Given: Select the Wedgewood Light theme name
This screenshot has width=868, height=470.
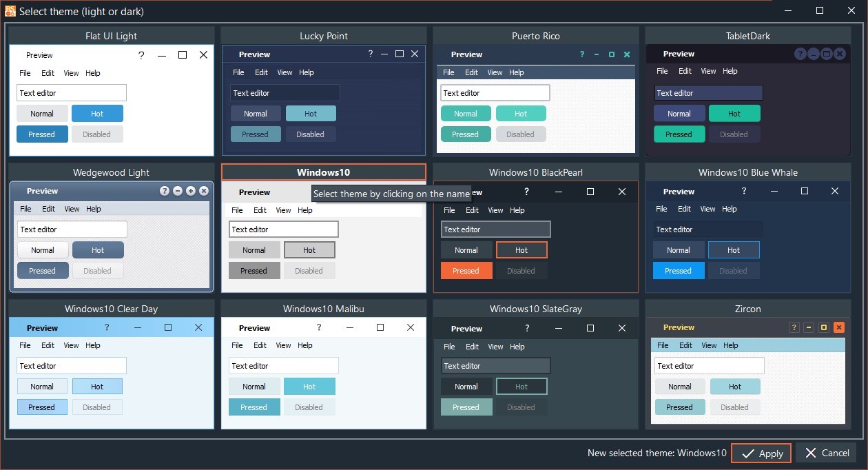Looking at the screenshot, I should [111, 172].
